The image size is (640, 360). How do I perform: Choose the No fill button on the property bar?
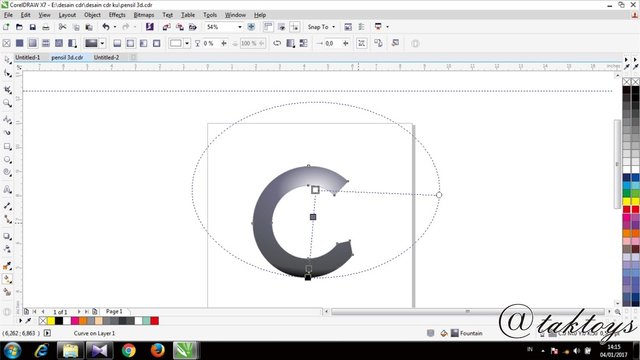(x=7, y=43)
